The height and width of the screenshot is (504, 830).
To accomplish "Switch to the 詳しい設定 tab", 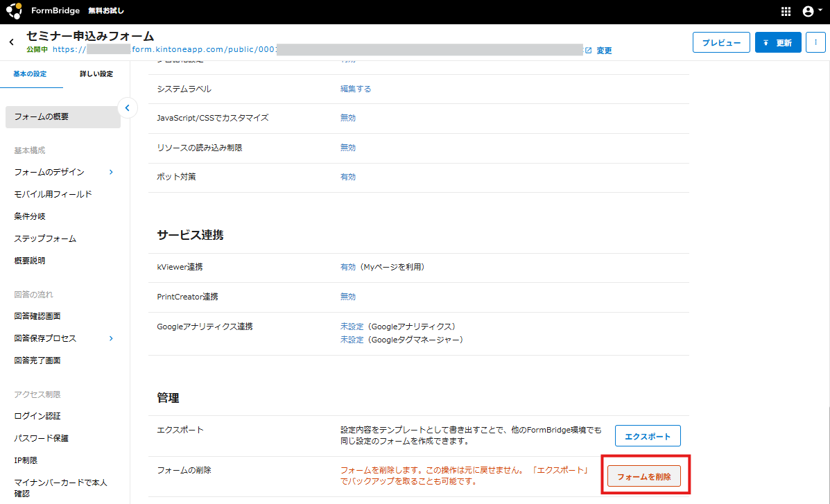I will coord(96,74).
